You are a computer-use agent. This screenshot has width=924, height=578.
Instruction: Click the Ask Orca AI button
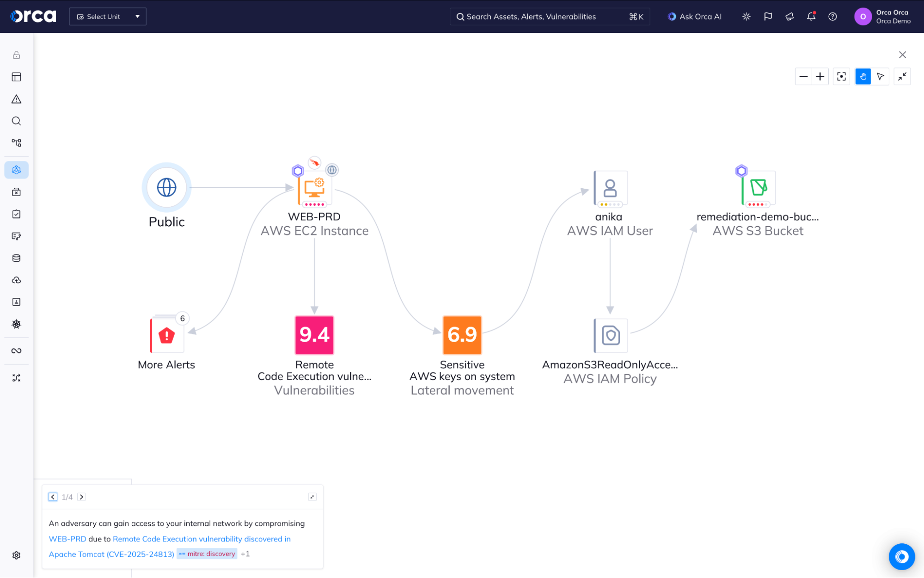coord(694,17)
